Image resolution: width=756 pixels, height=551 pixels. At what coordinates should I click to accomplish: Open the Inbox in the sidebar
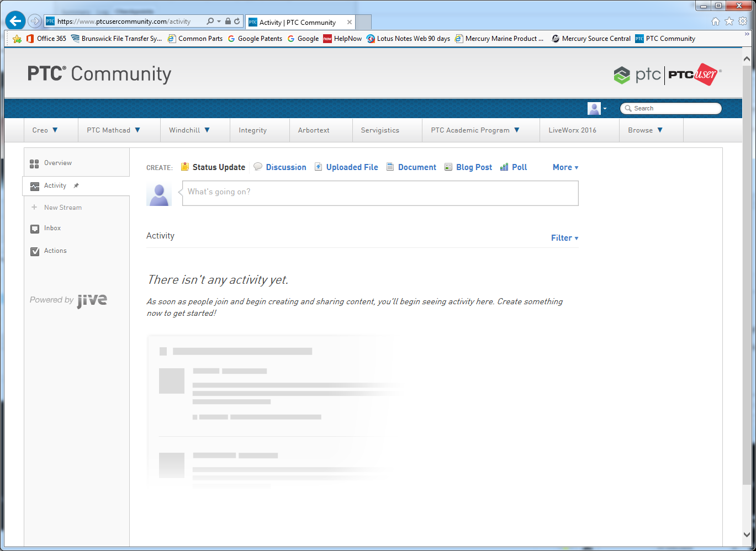coord(52,228)
